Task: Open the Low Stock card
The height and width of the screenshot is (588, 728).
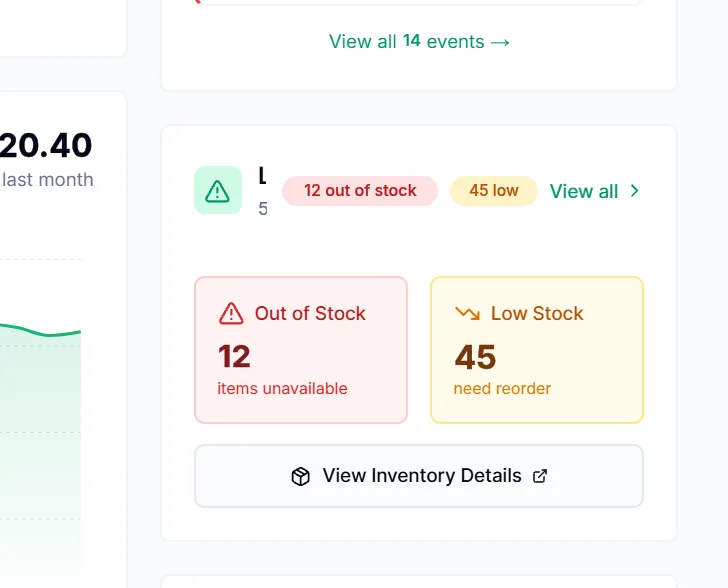Action: [537, 350]
